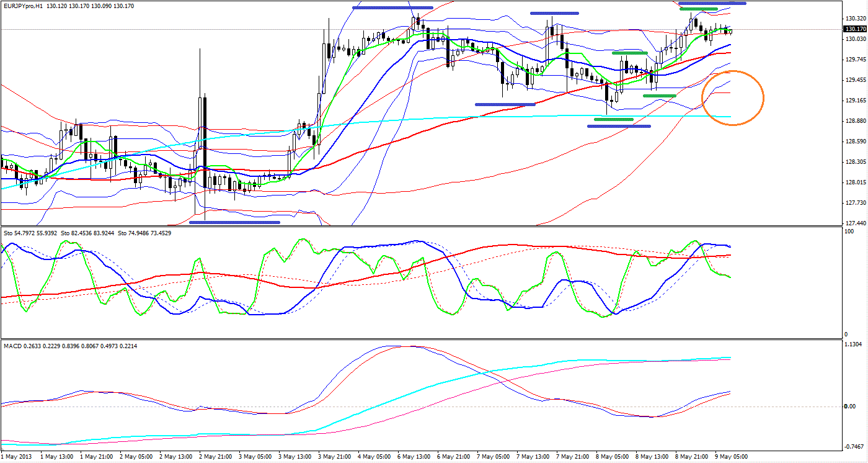Click the 128.880 price scale value
The image size is (868, 463).
(x=854, y=120)
